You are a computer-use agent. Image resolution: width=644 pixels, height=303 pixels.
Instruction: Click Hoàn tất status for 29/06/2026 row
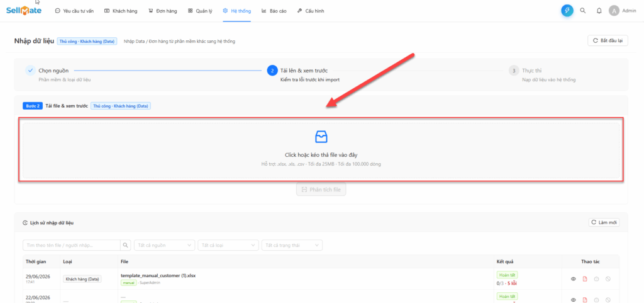[x=507, y=275]
